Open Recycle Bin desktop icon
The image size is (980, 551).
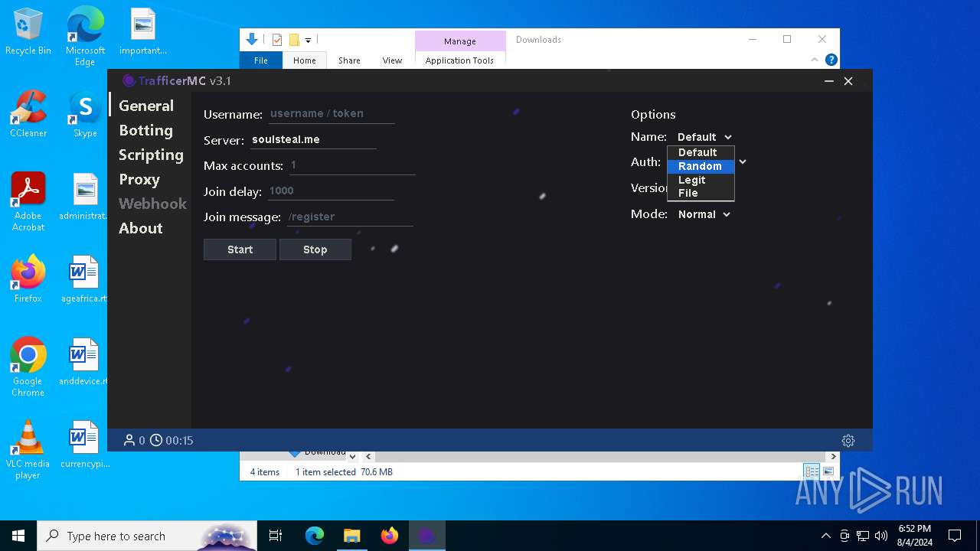tap(28, 32)
